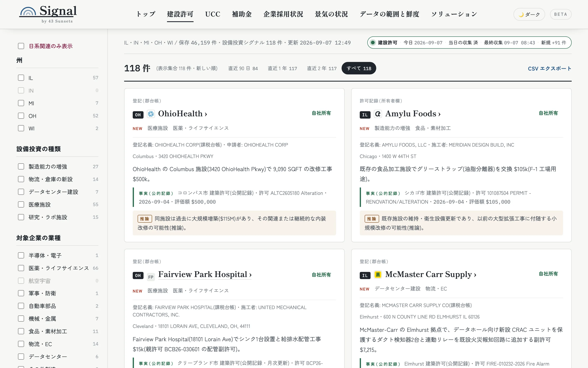Image resolution: width=588 pixels, height=368 pixels.
Task: Open the Amylu Foods company detail link
Action: (413, 114)
